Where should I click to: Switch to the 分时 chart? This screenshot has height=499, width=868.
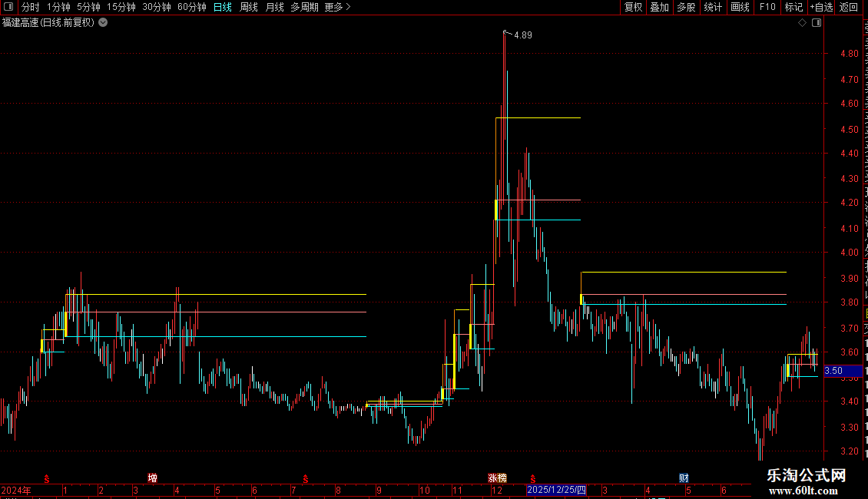pyautogui.click(x=31, y=7)
